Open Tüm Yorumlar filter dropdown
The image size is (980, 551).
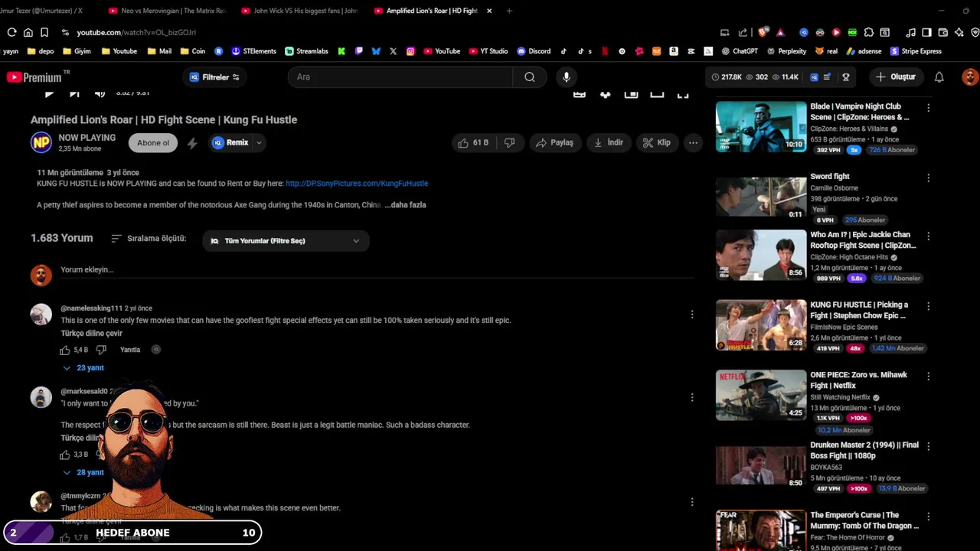[x=286, y=240]
